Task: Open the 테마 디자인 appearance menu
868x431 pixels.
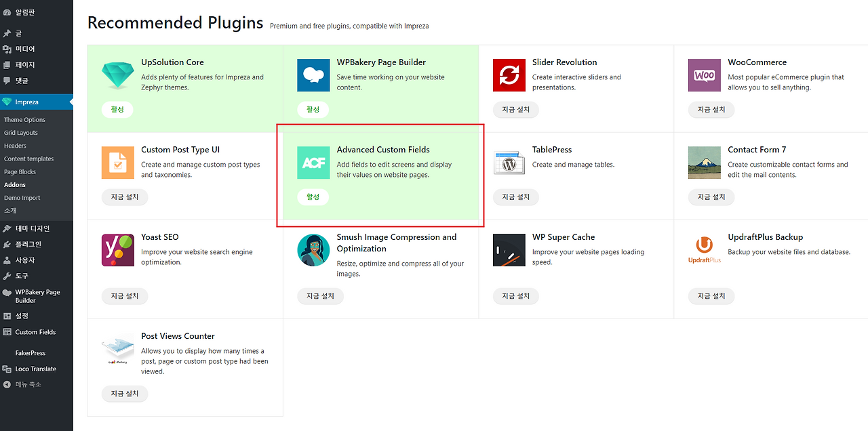Action: coord(37,228)
